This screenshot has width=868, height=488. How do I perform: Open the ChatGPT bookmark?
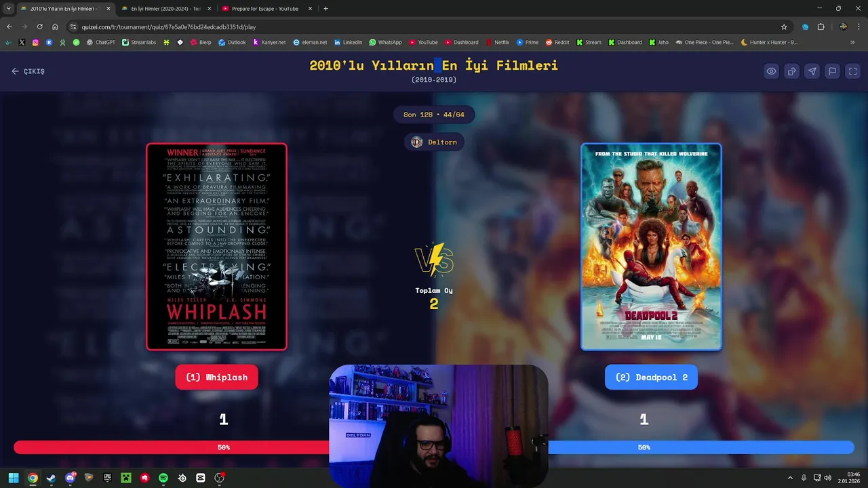101,42
